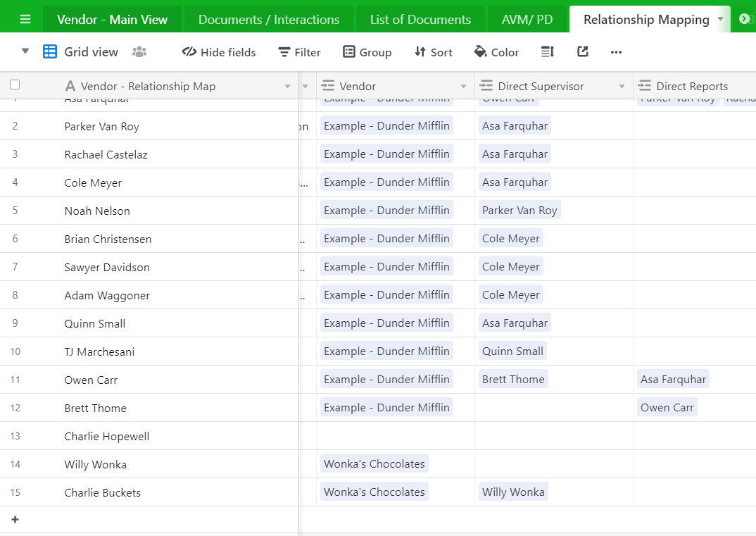The image size is (756, 536).
Task: Open the three-dots more options menu
Action: [x=616, y=52]
